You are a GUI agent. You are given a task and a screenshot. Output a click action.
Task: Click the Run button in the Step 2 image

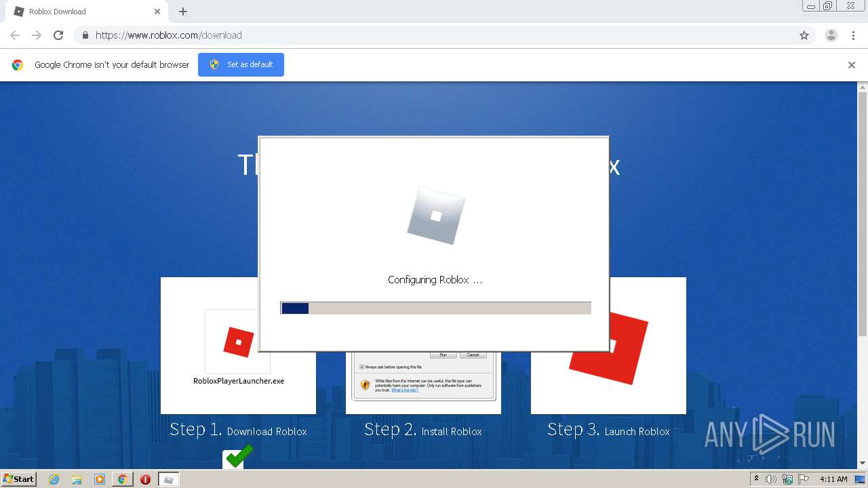coord(443,354)
